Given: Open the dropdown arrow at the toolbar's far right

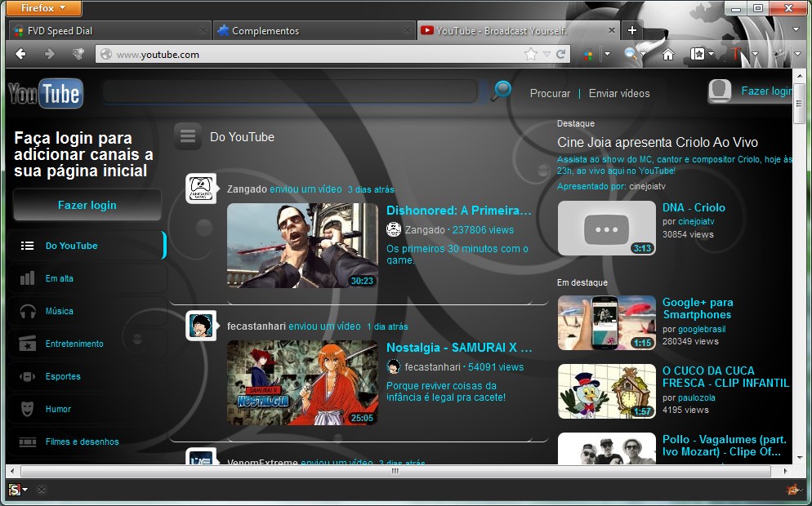Looking at the screenshot, I should (798, 54).
